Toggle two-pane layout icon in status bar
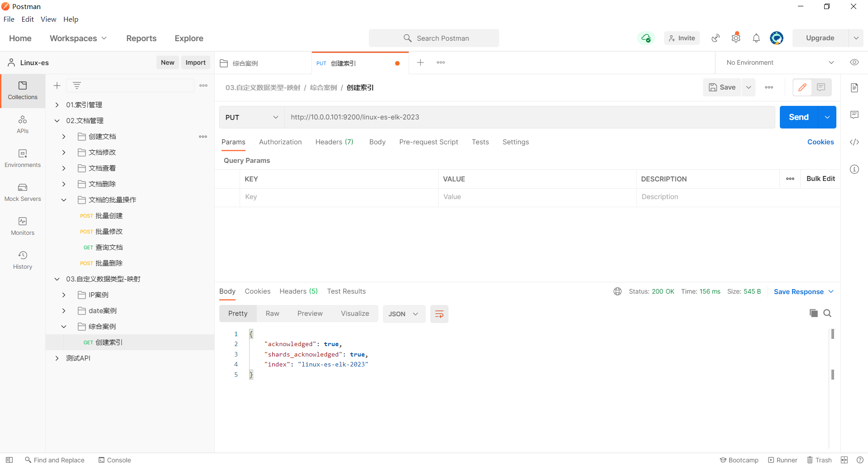 tap(844, 460)
